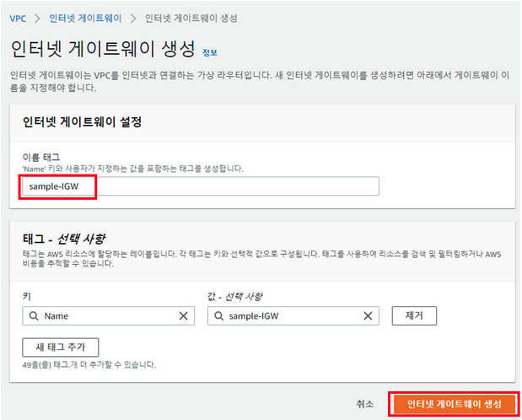
Task: Add another tag with 새 태그 추가
Action: click(x=61, y=347)
